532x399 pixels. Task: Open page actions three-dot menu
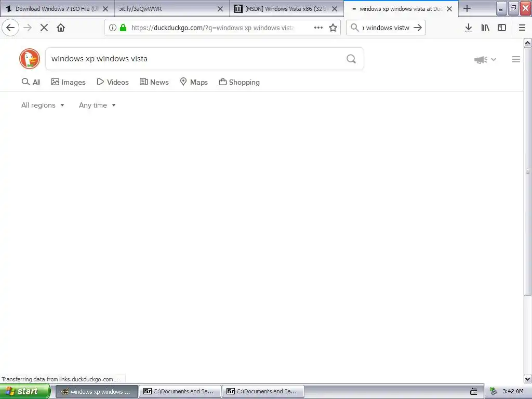[x=318, y=28]
